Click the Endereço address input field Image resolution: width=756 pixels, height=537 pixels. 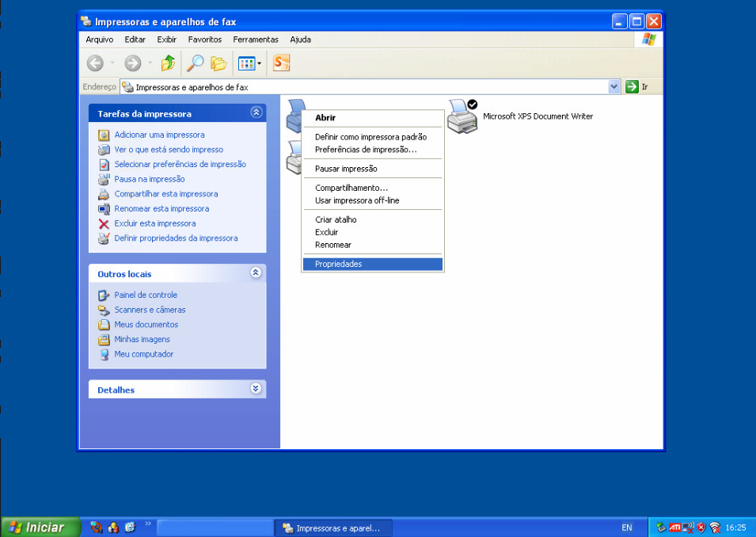(364, 87)
